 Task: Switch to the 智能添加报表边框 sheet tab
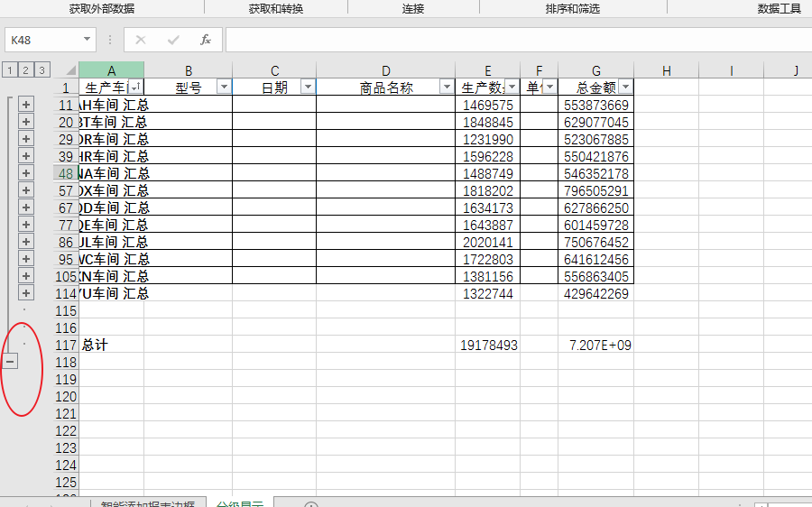148,503
